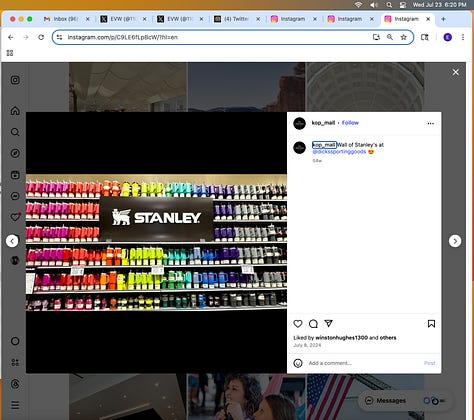Like the post with heart icon
The image size is (474, 420).
pos(298,324)
